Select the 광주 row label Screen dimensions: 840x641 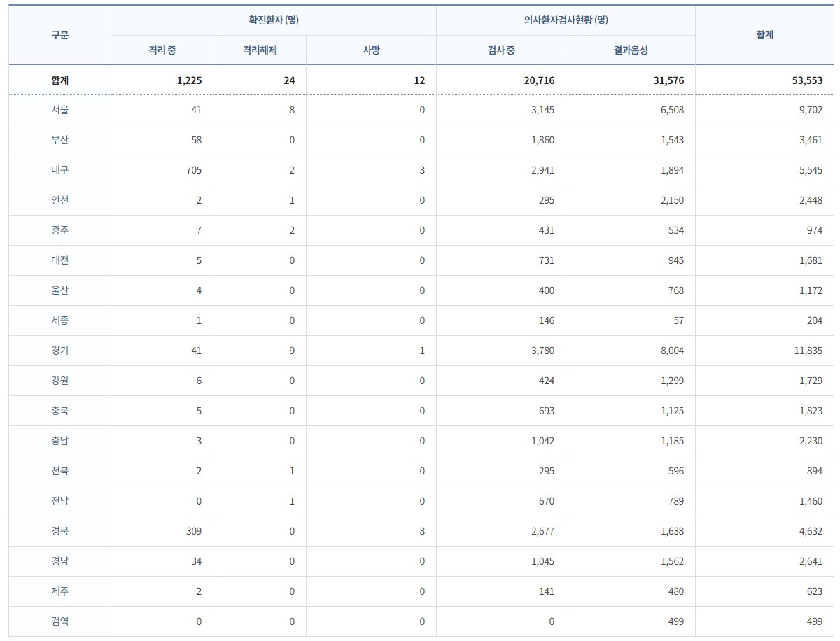coord(60,230)
